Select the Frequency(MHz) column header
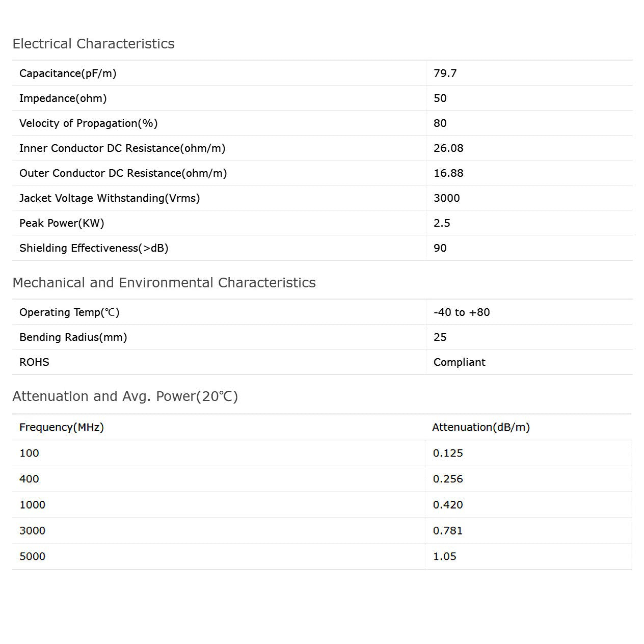 [61, 427]
